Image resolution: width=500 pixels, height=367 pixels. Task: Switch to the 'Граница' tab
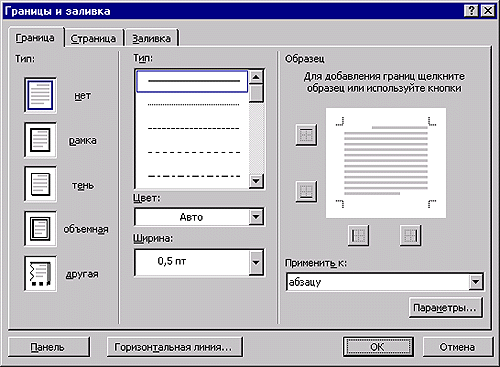(x=35, y=38)
